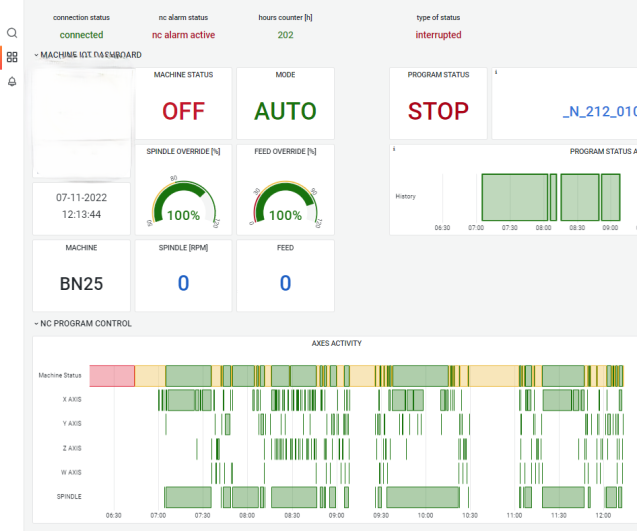The image size is (637, 531).
Task: Click the 'nc alarm active' status text
Action: tap(183, 35)
